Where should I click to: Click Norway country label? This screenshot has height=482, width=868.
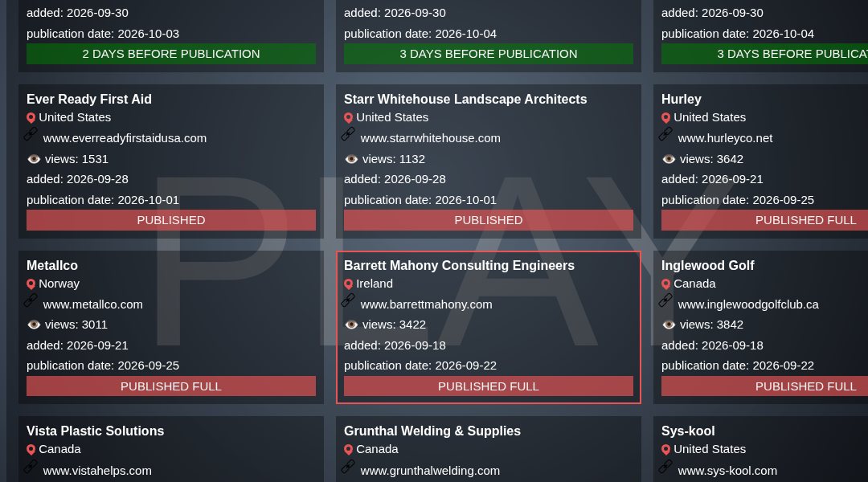click(59, 284)
